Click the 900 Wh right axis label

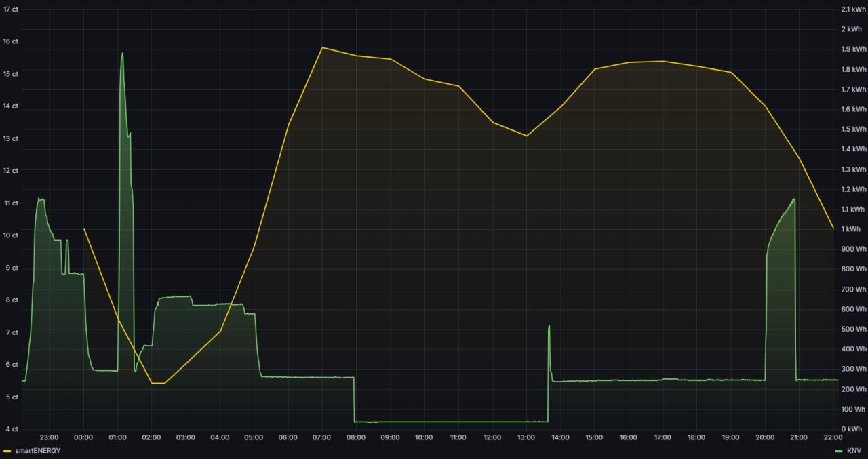point(854,250)
